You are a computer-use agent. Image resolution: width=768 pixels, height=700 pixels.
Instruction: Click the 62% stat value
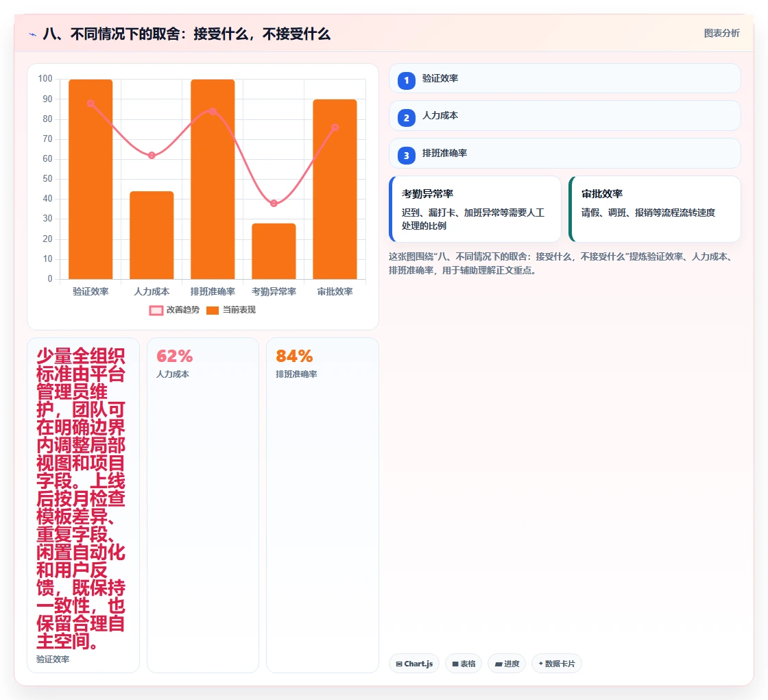[174, 356]
